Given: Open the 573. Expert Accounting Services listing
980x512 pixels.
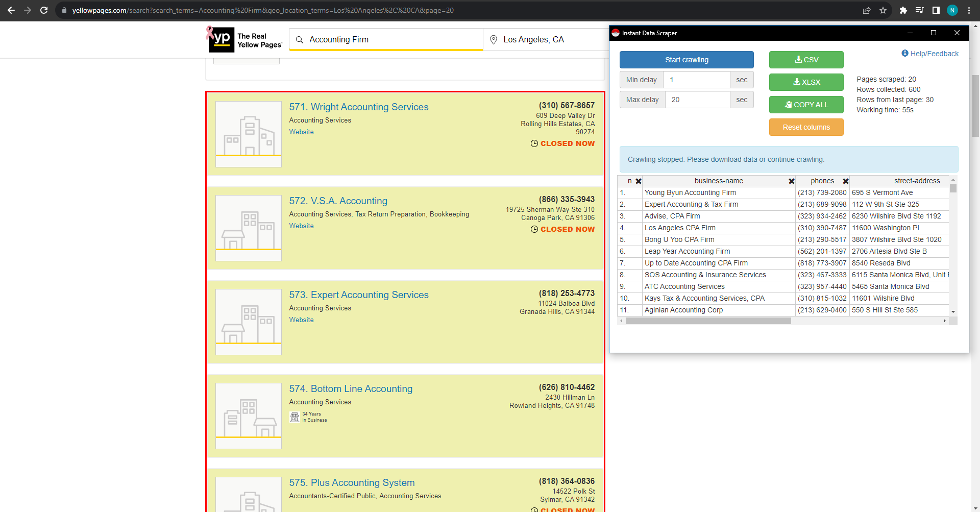Looking at the screenshot, I should pyautogui.click(x=359, y=295).
